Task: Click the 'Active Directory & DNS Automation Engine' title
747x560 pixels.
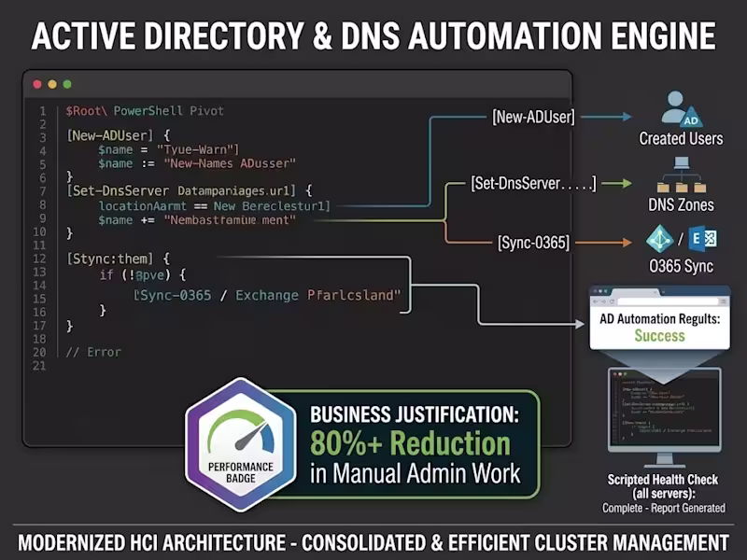Action: pyautogui.click(x=373, y=36)
